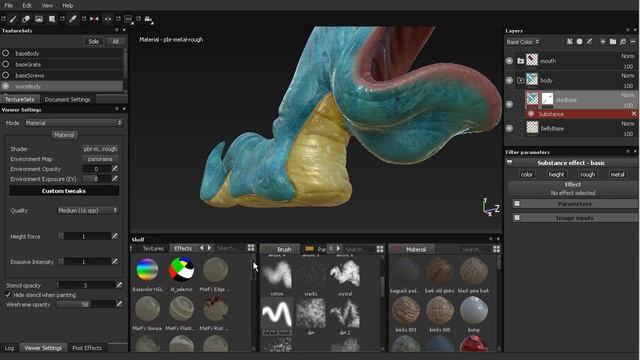Toggle grid view in Effects shelf
The width and height of the screenshot is (640, 360).
[x=251, y=248]
